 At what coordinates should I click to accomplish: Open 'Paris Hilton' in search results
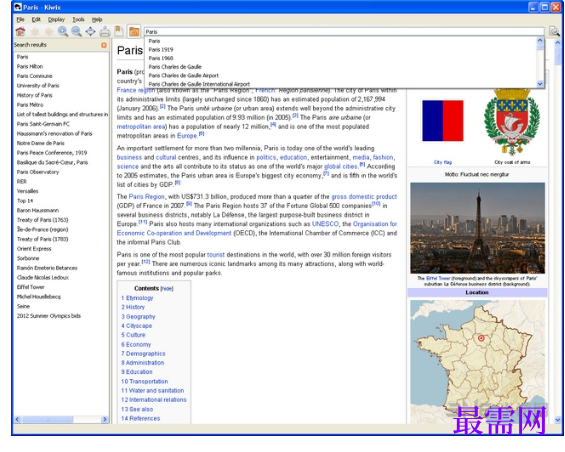tap(30, 66)
